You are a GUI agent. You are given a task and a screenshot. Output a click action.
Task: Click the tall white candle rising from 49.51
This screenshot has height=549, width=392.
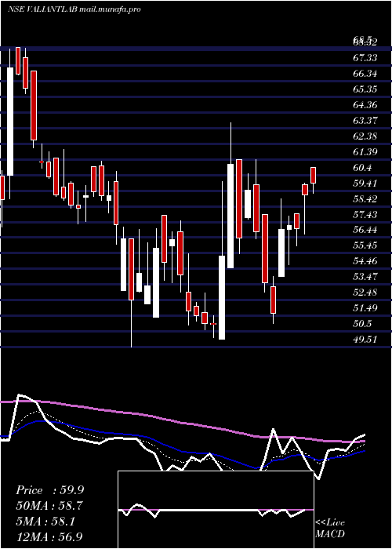[222, 297]
